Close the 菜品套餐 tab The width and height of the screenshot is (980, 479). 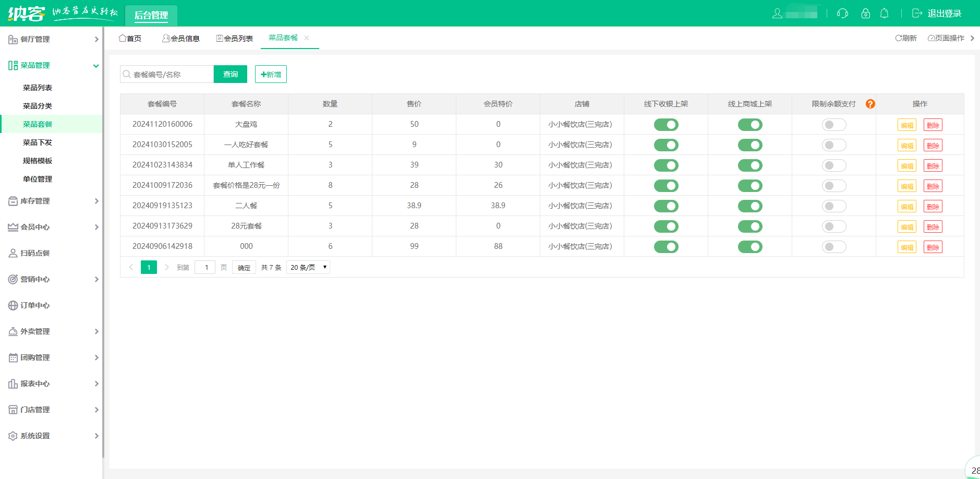click(x=307, y=38)
